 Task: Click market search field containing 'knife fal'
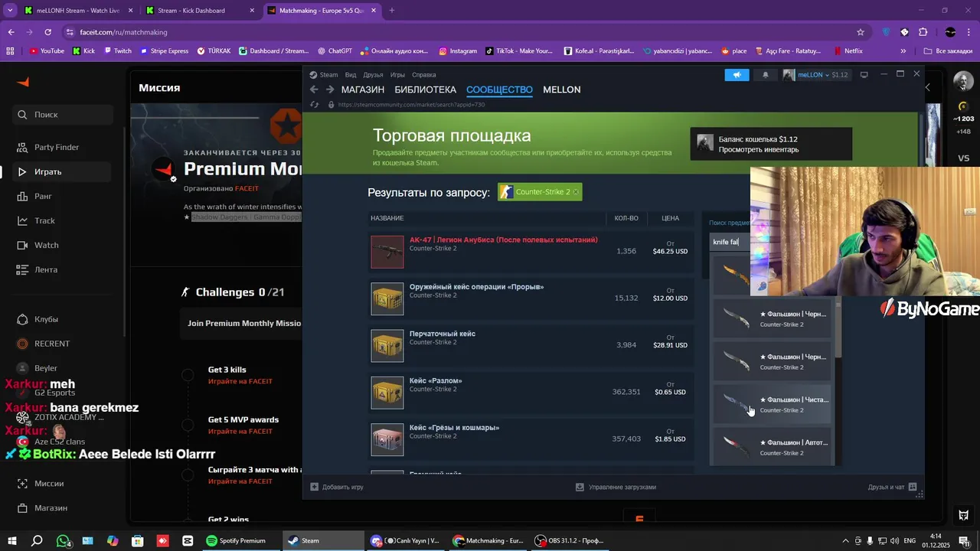click(x=730, y=242)
